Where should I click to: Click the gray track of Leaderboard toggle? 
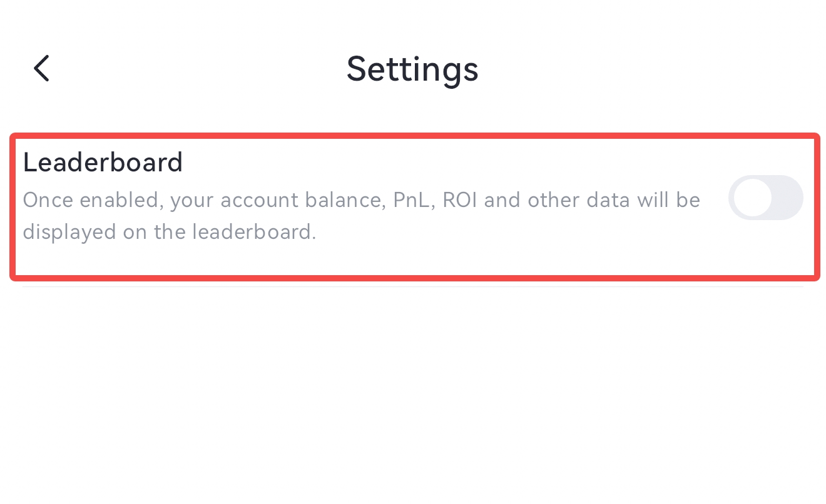(x=786, y=198)
